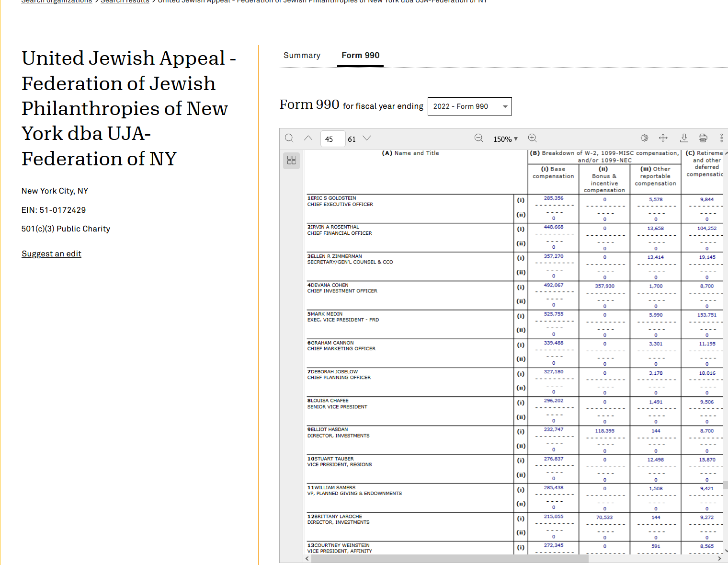Click the name STUART TAUBER
This screenshot has height=565, width=728.
click(x=334, y=459)
